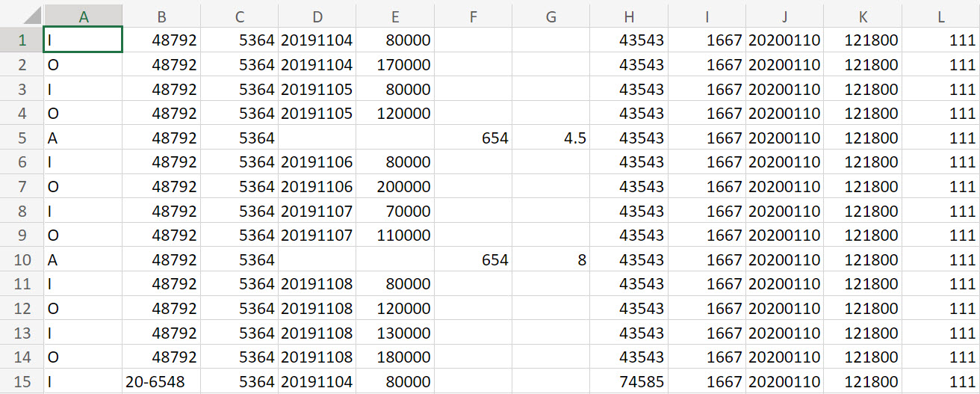Select column D header
Viewport: 980px width, 394px height.
(x=317, y=16)
